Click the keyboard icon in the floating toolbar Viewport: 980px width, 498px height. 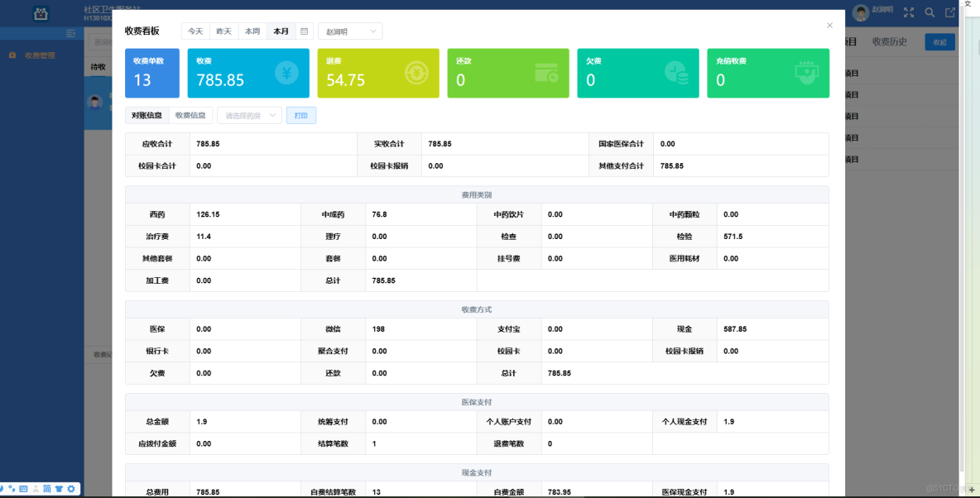pyautogui.click(x=23, y=489)
